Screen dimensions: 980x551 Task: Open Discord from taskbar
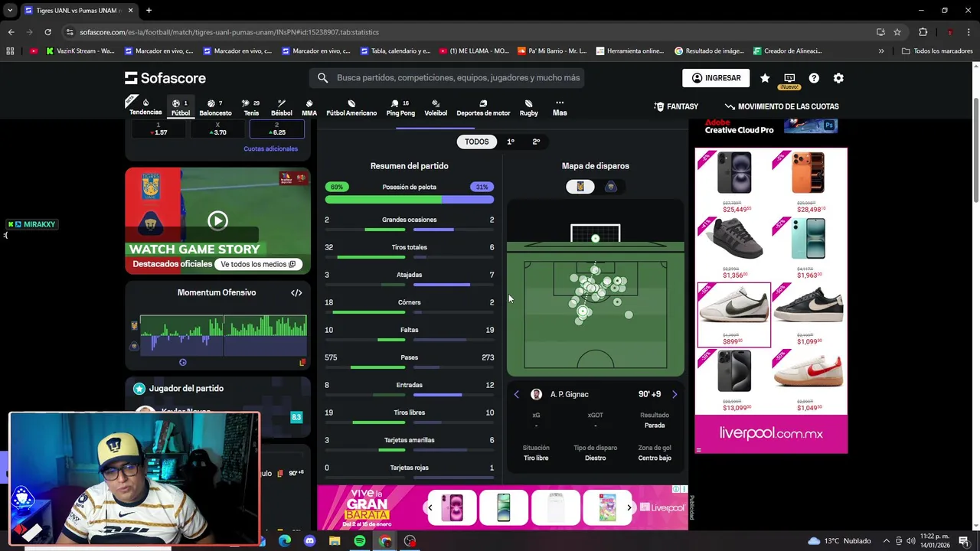click(x=309, y=541)
